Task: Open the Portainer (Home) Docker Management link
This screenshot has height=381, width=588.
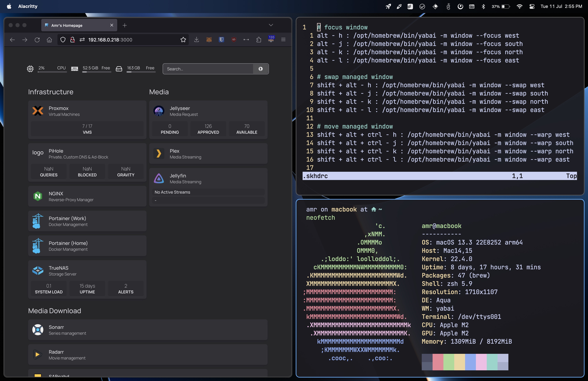Action: click(87, 246)
